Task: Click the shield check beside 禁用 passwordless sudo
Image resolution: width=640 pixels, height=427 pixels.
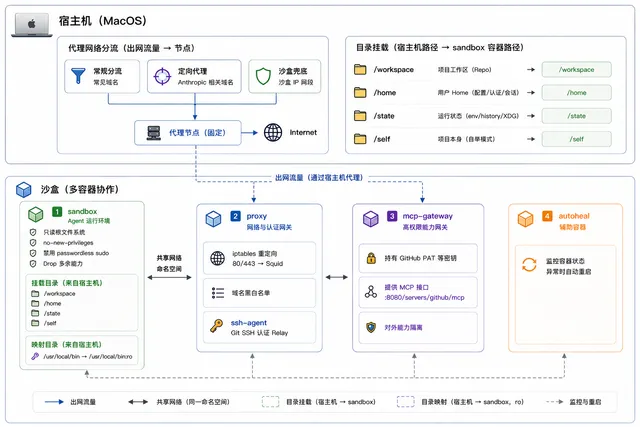Action: (33, 253)
